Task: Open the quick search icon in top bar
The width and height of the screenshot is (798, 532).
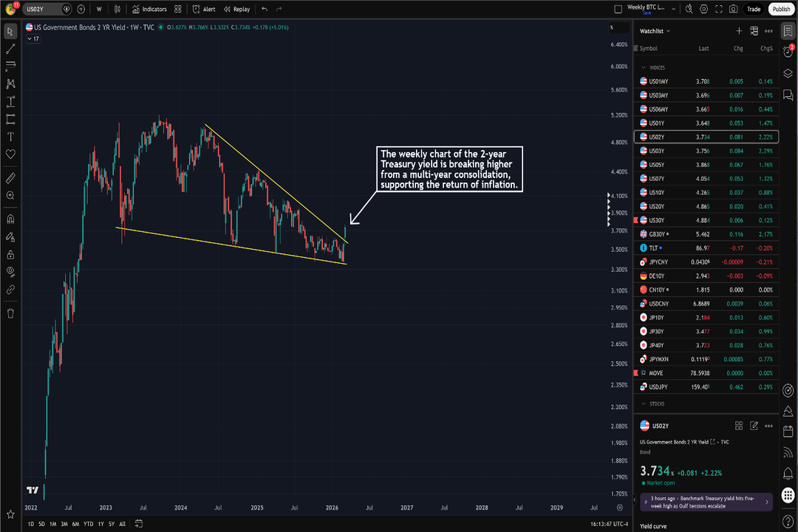Action: pos(689,9)
